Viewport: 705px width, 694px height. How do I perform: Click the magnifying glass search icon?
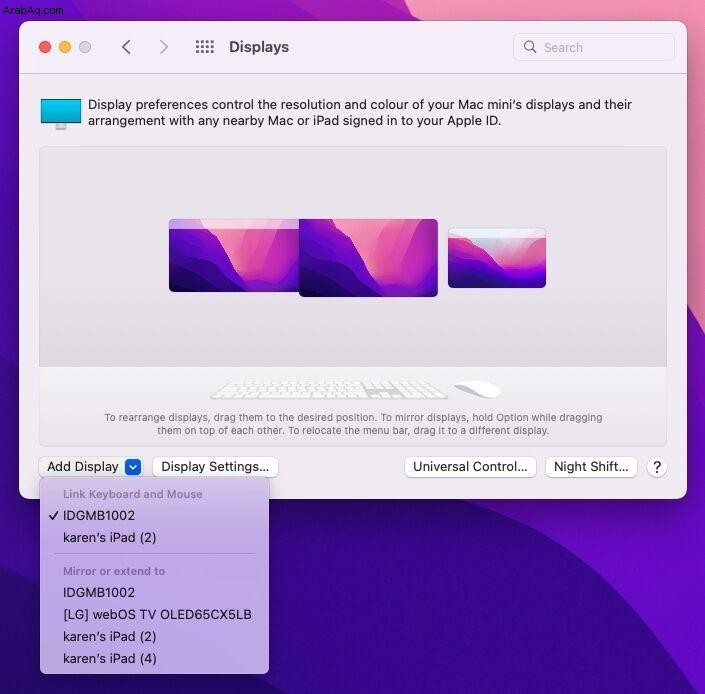tap(530, 47)
